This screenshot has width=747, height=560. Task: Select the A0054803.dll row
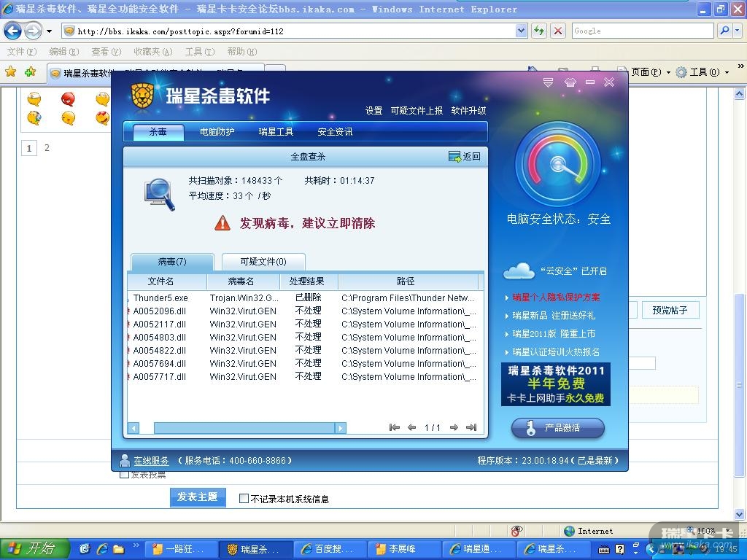305,337
